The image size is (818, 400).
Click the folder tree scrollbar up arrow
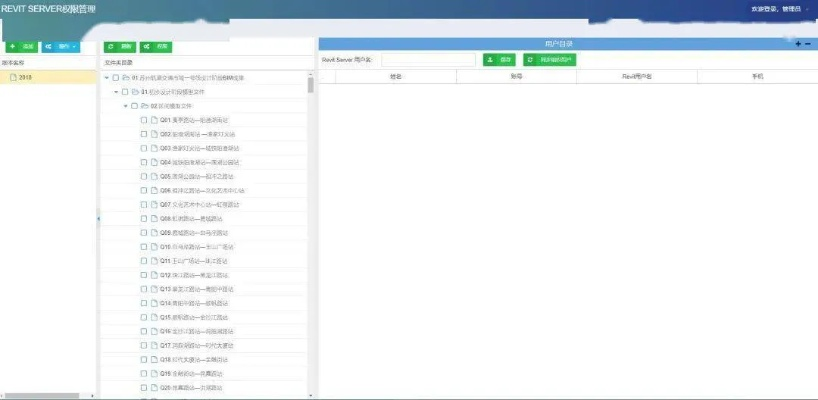click(x=310, y=74)
